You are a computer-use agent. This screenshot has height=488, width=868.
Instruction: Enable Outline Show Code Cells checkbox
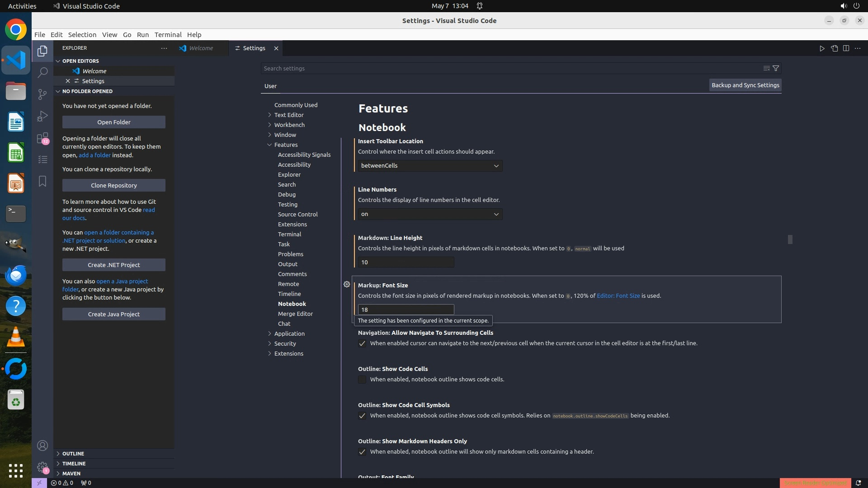pyautogui.click(x=362, y=380)
